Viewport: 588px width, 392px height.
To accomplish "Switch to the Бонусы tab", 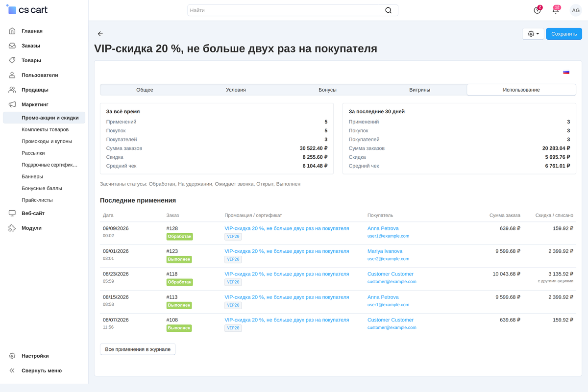I will (327, 90).
